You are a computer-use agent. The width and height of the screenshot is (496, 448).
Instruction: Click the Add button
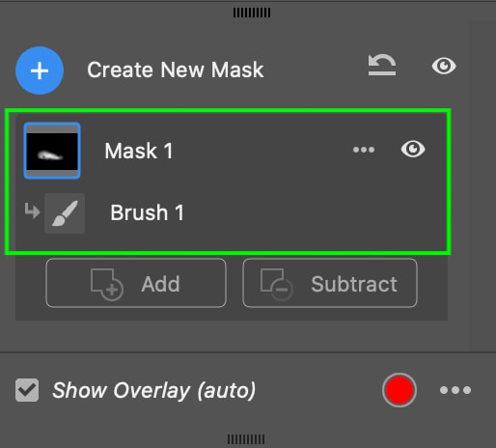coord(136,283)
